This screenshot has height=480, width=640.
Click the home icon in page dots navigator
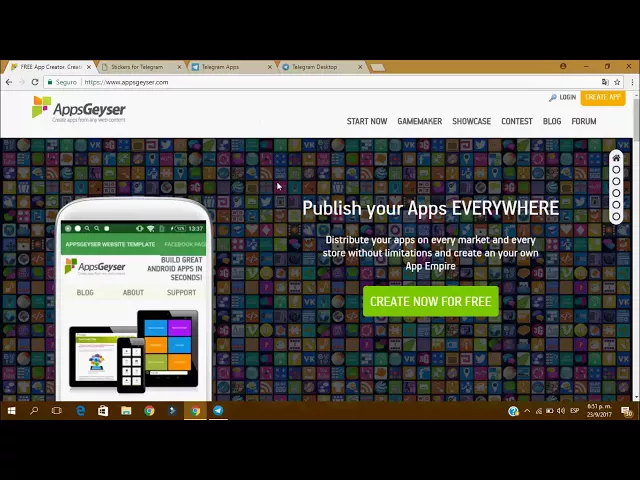[x=616, y=158]
